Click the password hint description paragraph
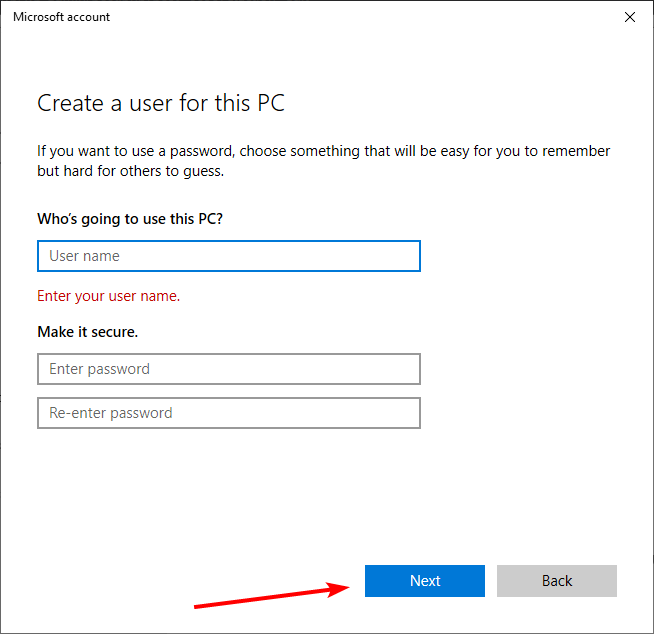This screenshot has height=634, width=654. point(323,161)
